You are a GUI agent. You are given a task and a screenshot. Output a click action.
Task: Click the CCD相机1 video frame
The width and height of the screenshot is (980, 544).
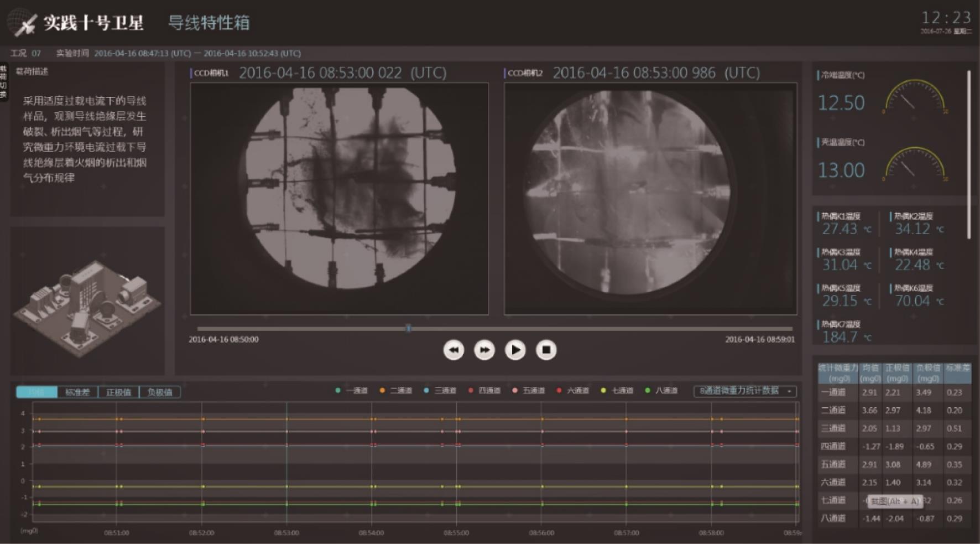339,199
